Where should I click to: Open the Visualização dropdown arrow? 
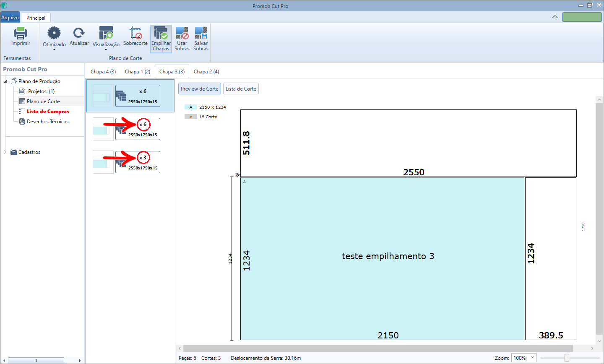coord(106,50)
